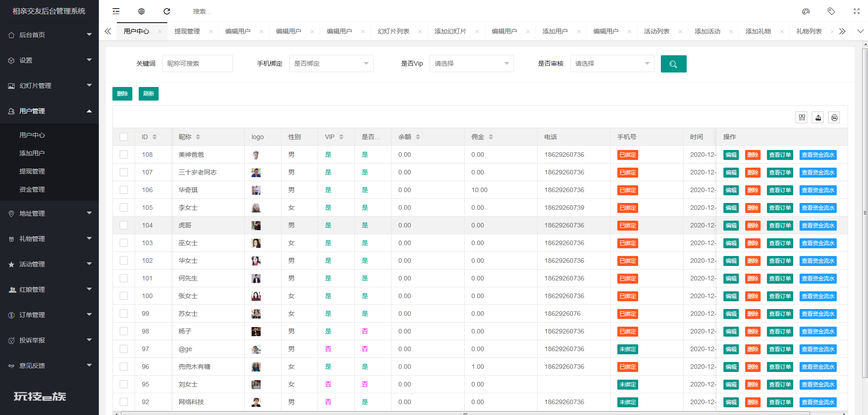Open the 手机绑定 是否绑定 dropdown
Screen dimensions: 868x415
[331, 63]
